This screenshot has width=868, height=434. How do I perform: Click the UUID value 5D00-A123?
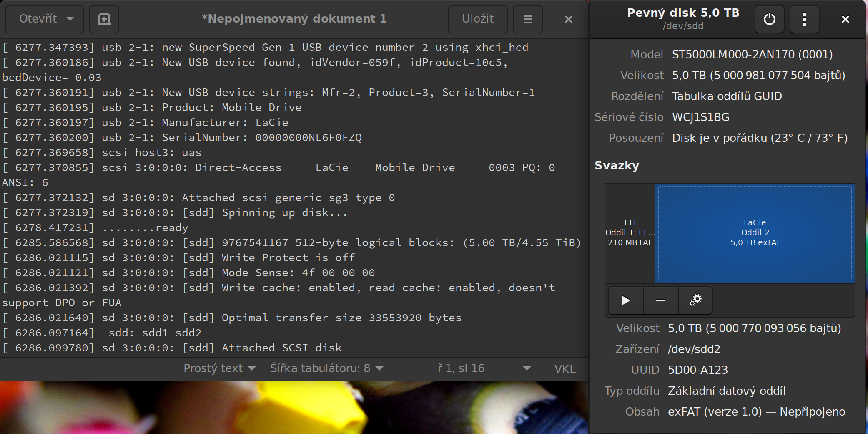pyautogui.click(x=698, y=370)
